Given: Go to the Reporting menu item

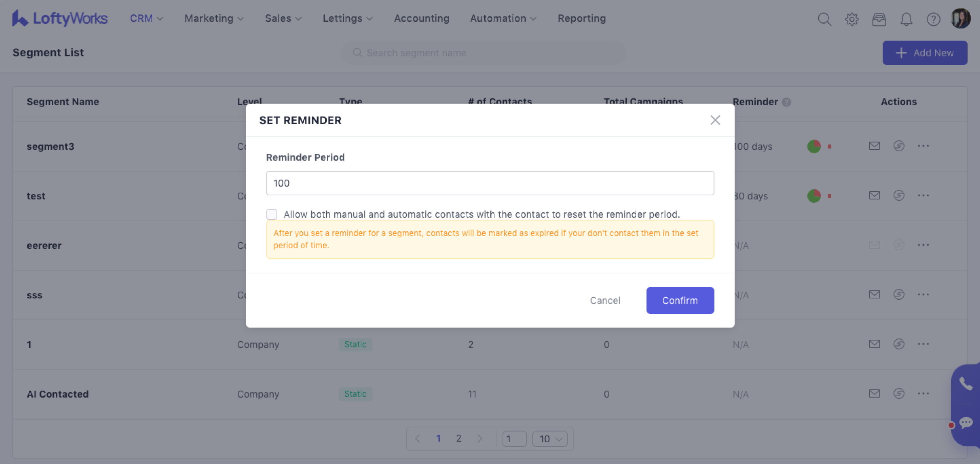Looking at the screenshot, I should coord(581,18).
